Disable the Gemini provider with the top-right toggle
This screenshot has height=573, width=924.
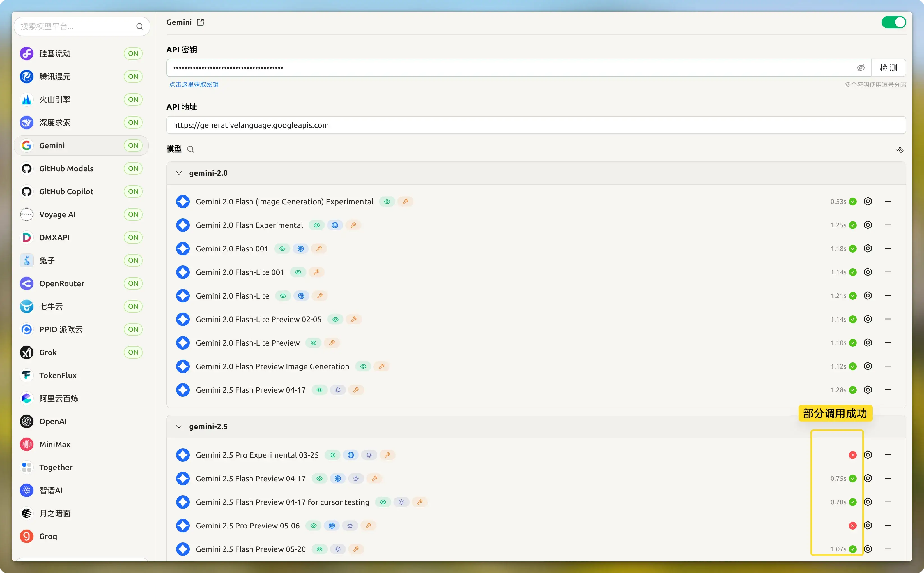(894, 22)
